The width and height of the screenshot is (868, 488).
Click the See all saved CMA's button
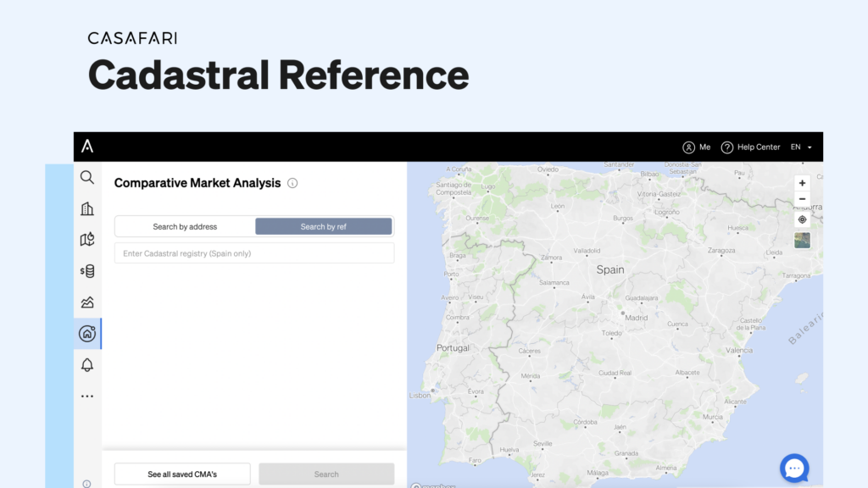click(x=181, y=474)
